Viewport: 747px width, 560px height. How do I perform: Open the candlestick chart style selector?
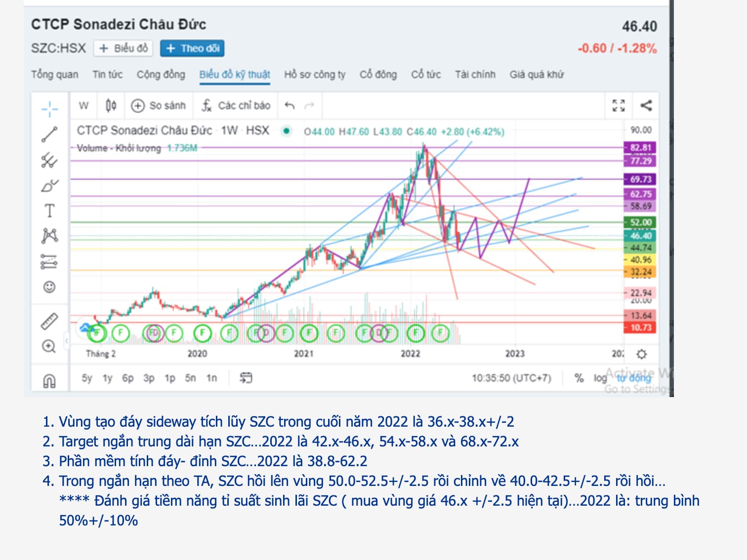pyautogui.click(x=111, y=105)
